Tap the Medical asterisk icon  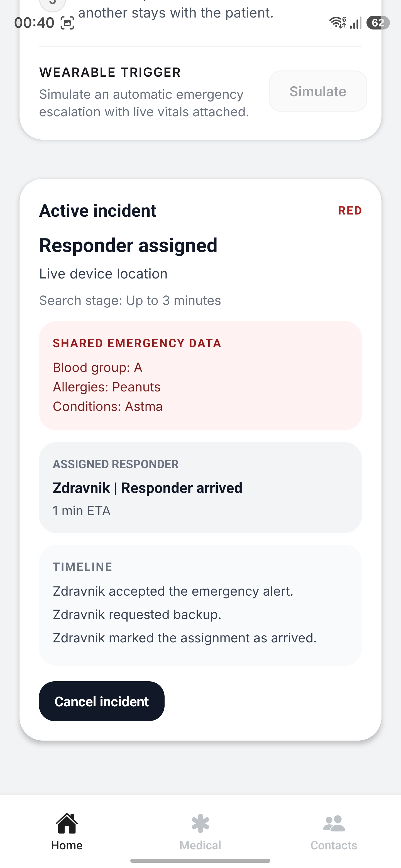coord(200,823)
